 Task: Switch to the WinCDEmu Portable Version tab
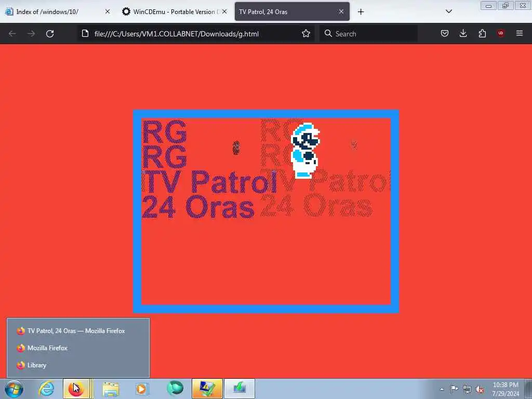tap(174, 11)
